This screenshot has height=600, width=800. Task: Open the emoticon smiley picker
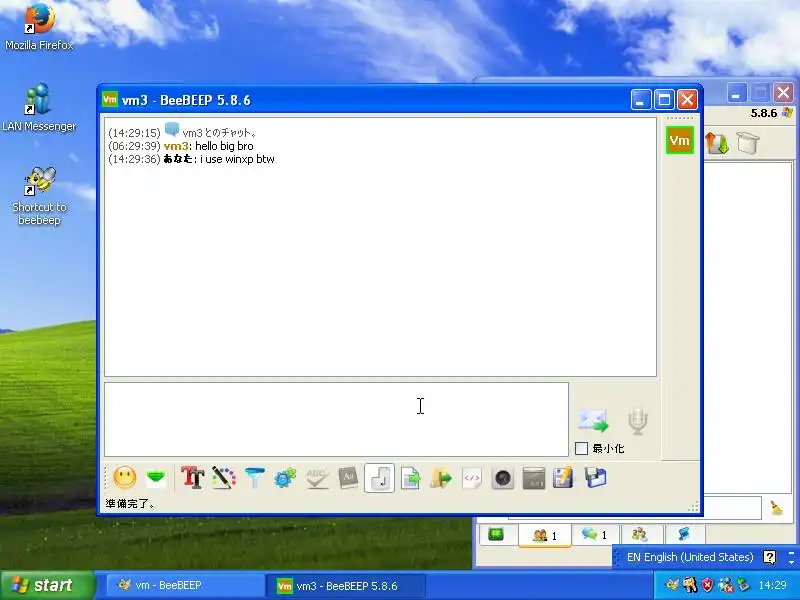pyautogui.click(x=124, y=478)
